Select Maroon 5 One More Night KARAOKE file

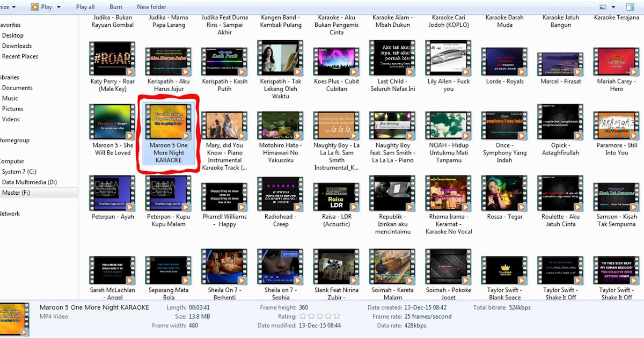[169, 134]
